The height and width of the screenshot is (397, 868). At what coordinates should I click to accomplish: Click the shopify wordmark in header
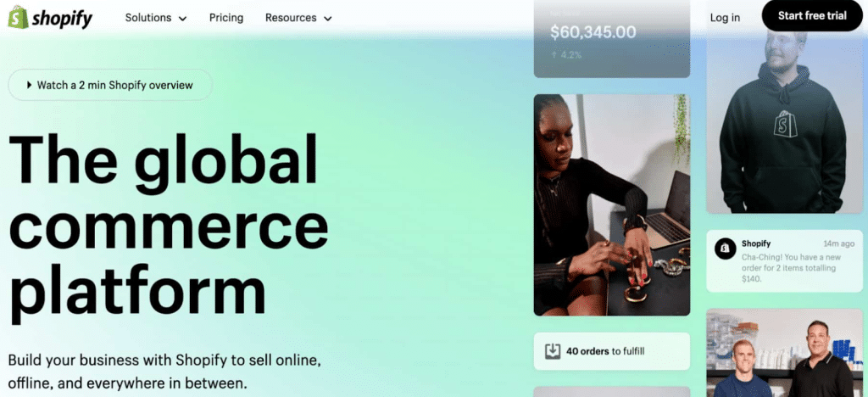tap(62, 19)
